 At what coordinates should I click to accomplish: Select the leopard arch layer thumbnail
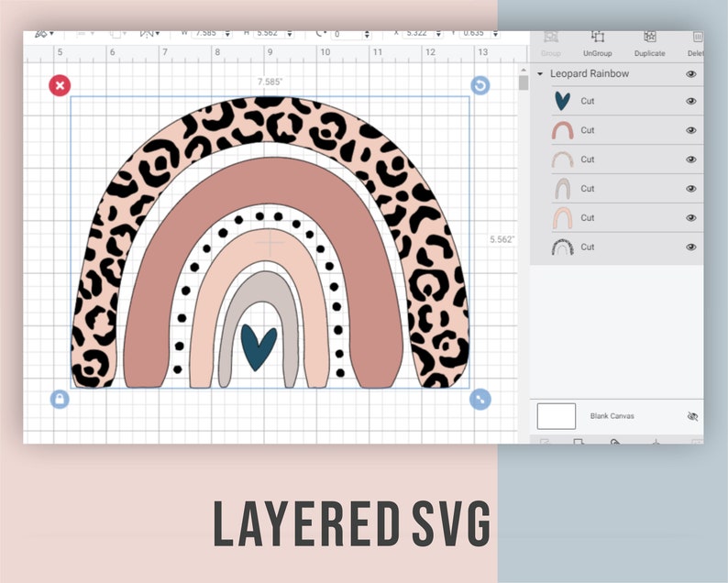562,247
